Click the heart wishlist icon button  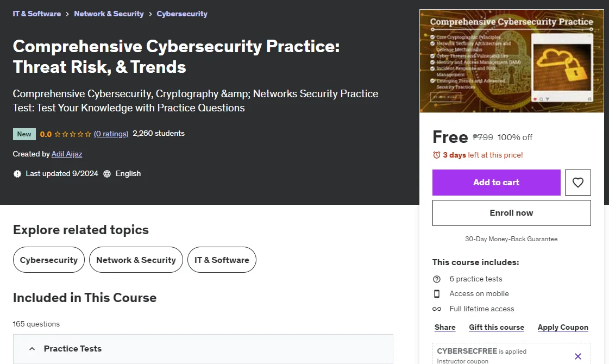click(x=577, y=182)
